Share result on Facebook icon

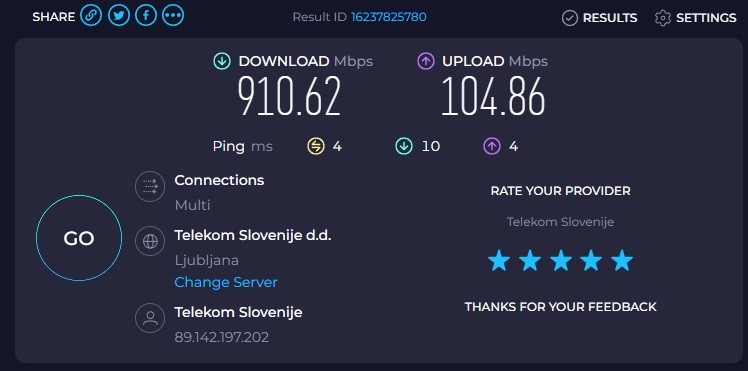146,15
